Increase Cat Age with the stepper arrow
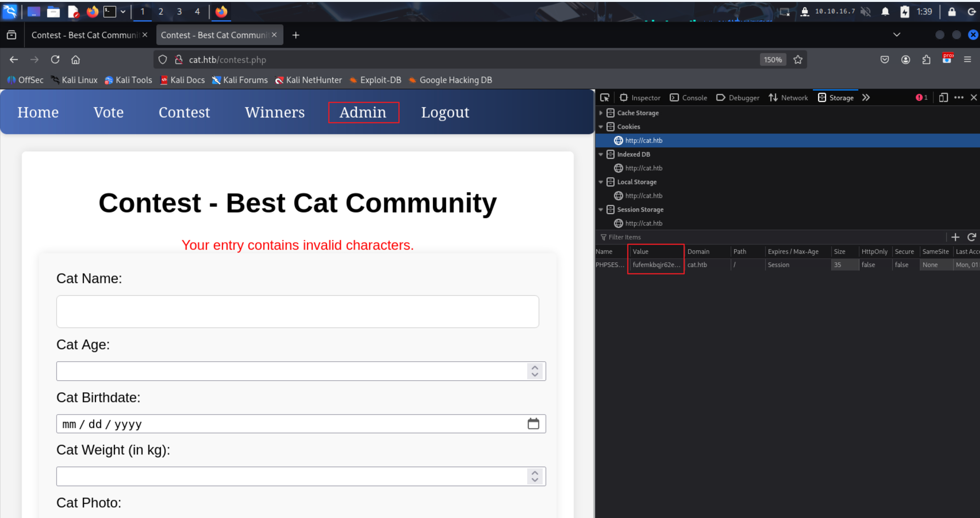 click(535, 368)
